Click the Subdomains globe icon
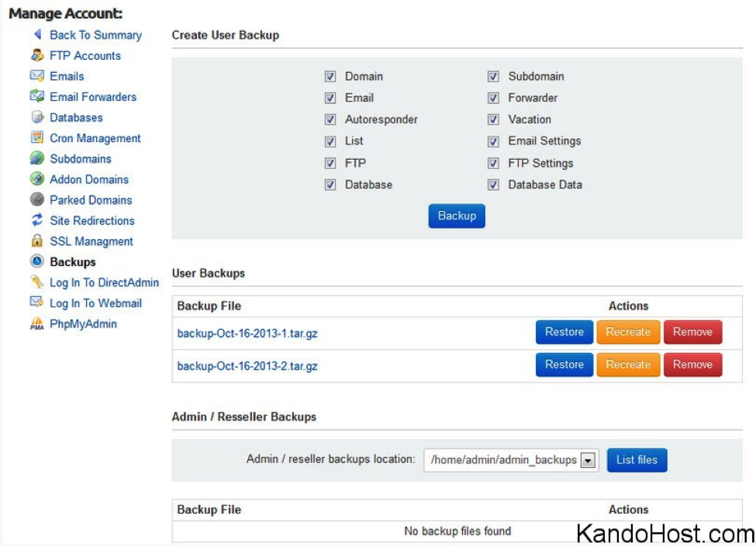 pyautogui.click(x=37, y=158)
